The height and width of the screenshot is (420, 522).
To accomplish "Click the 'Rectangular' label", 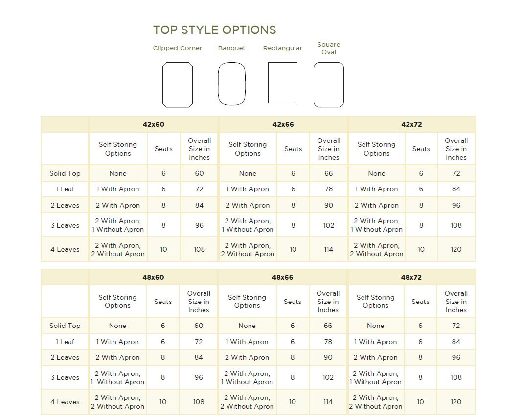I will (x=283, y=48).
